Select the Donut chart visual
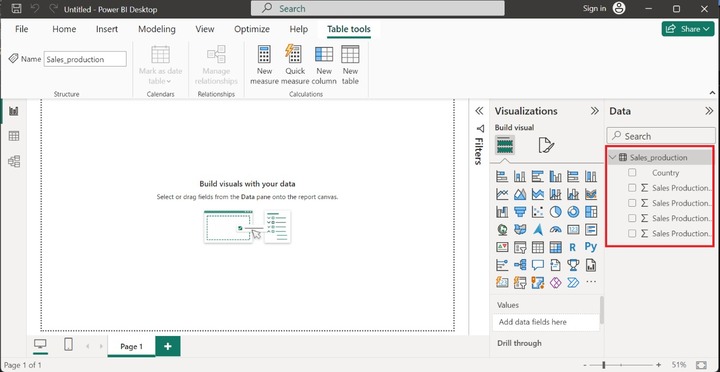The width and height of the screenshot is (720, 372). click(x=573, y=212)
